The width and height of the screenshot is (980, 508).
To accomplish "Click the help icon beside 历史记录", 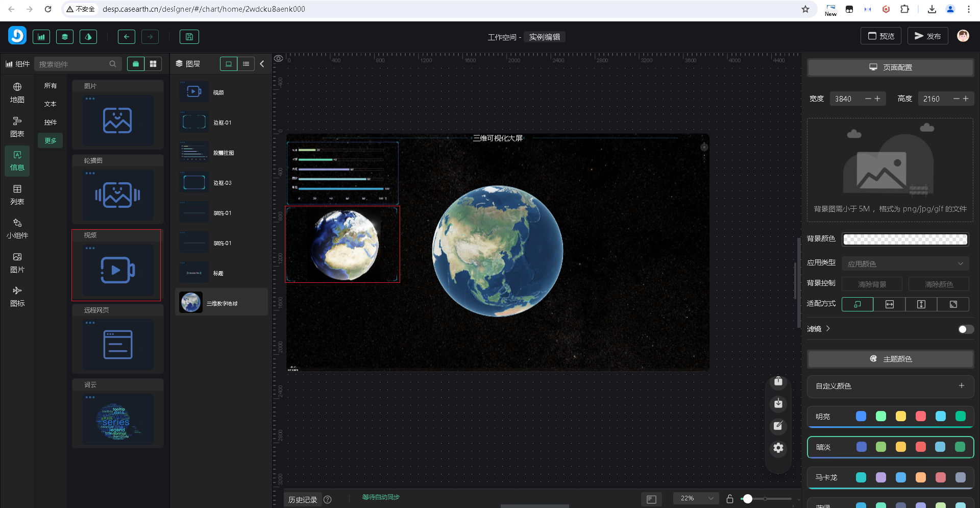I will (x=328, y=500).
